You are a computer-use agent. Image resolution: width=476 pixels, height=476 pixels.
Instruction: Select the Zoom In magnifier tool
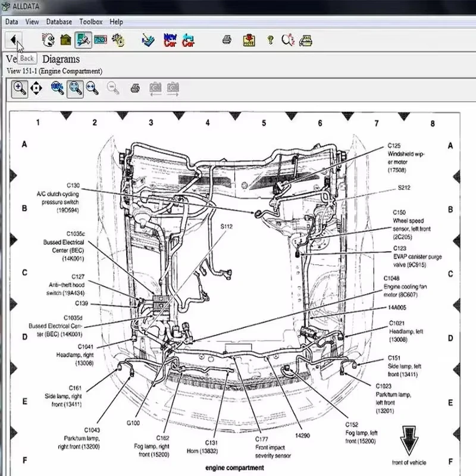[x=20, y=88]
